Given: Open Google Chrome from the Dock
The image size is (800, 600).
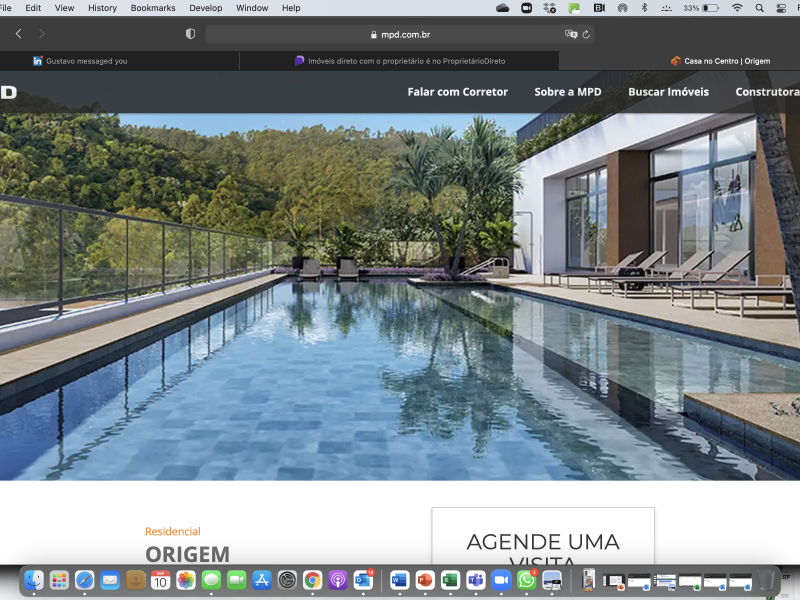Looking at the screenshot, I should (x=312, y=580).
